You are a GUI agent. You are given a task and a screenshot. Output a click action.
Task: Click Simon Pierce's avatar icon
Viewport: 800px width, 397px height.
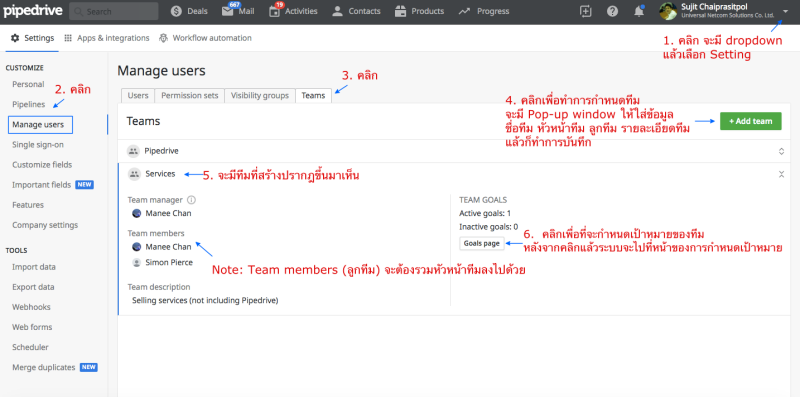pos(137,262)
